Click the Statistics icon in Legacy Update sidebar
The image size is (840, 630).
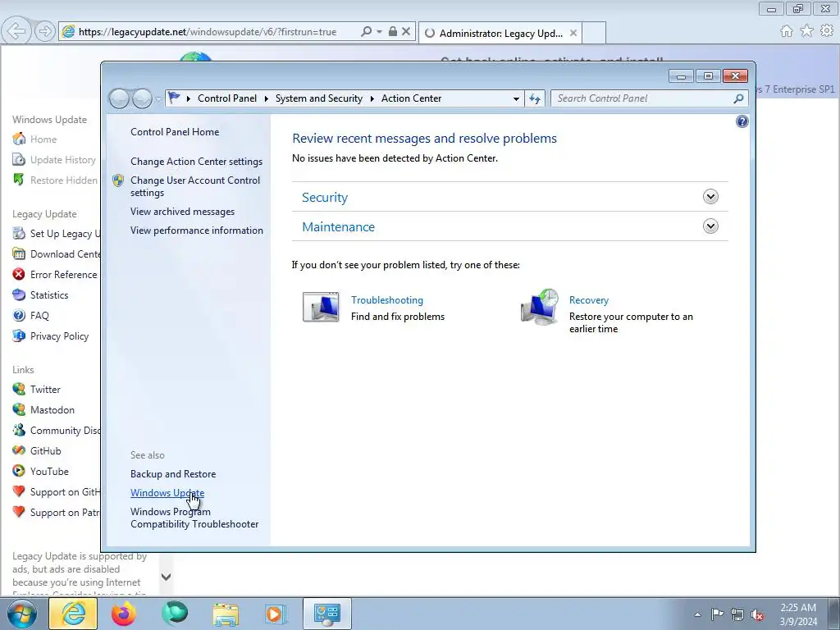19,294
